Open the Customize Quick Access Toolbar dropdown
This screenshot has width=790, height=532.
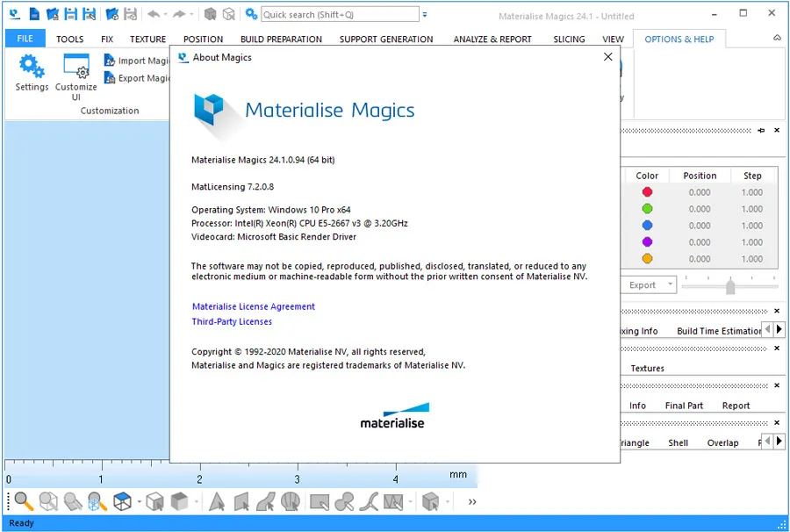(x=425, y=15)
